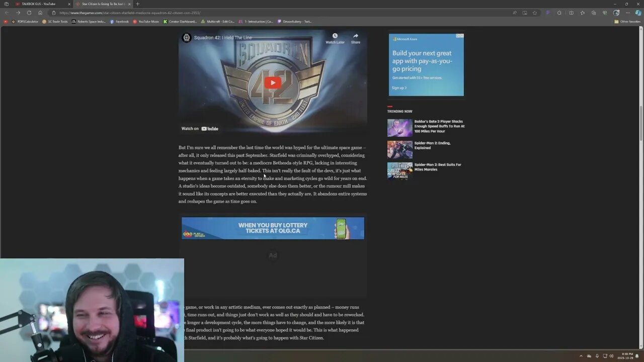Open #DPSCalculator bookmark
644x362 pixels.
25,22
